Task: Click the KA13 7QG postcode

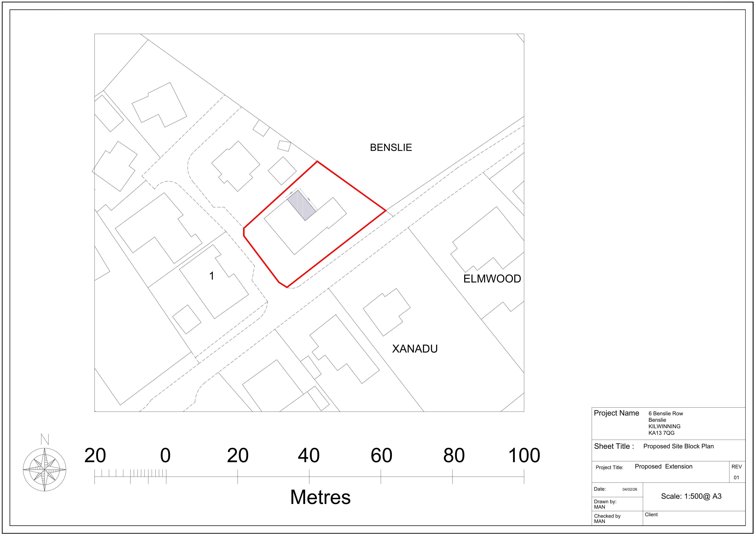Action: click(661, 433)
